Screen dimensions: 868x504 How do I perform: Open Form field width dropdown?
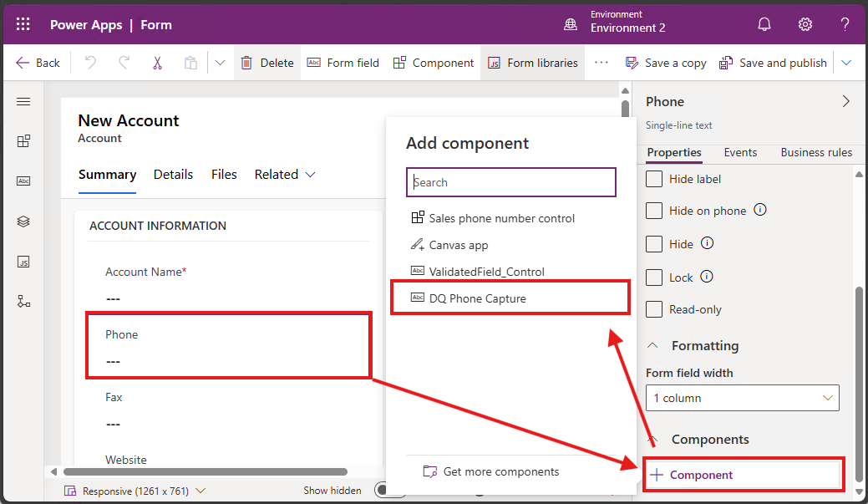click(743, 398)
